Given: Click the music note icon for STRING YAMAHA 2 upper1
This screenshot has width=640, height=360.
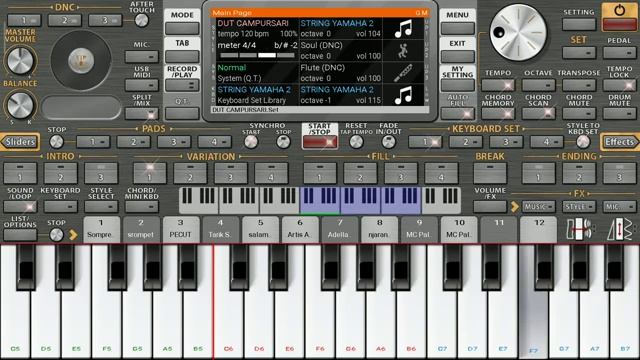Looking at the screenshot, I should (x=403, y=29).
